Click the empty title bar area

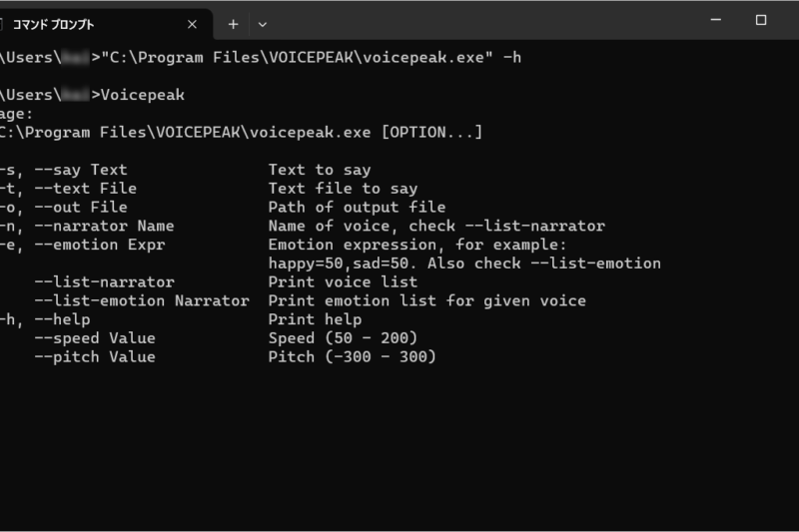point(479,20)
